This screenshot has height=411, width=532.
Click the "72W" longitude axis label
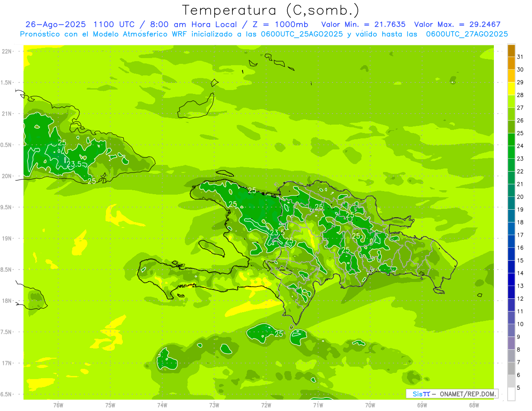(x=266, y=405)
